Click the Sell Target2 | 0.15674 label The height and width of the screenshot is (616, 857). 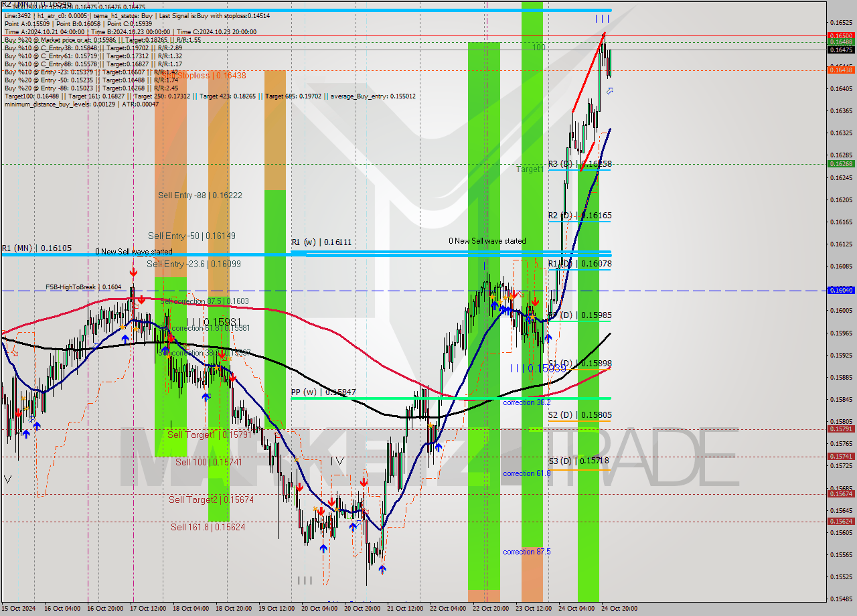211,499
